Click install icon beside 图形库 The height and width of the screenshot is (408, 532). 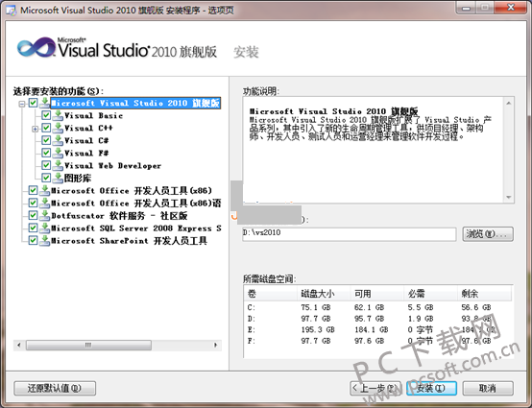(x=58, y=178)
